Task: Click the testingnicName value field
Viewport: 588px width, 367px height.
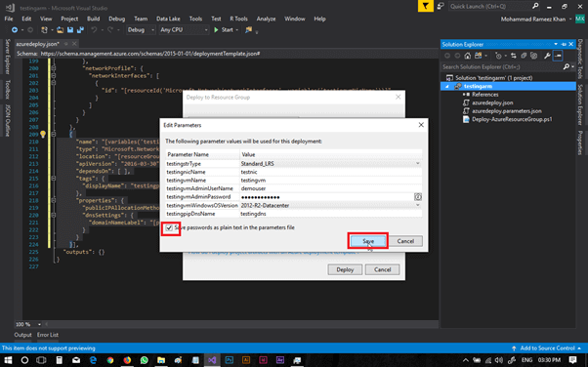Action: [x=331, y=172]
